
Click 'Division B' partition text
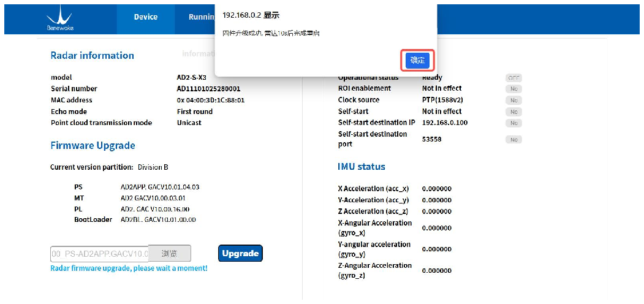pyautogui.click(x=153, y=167)
